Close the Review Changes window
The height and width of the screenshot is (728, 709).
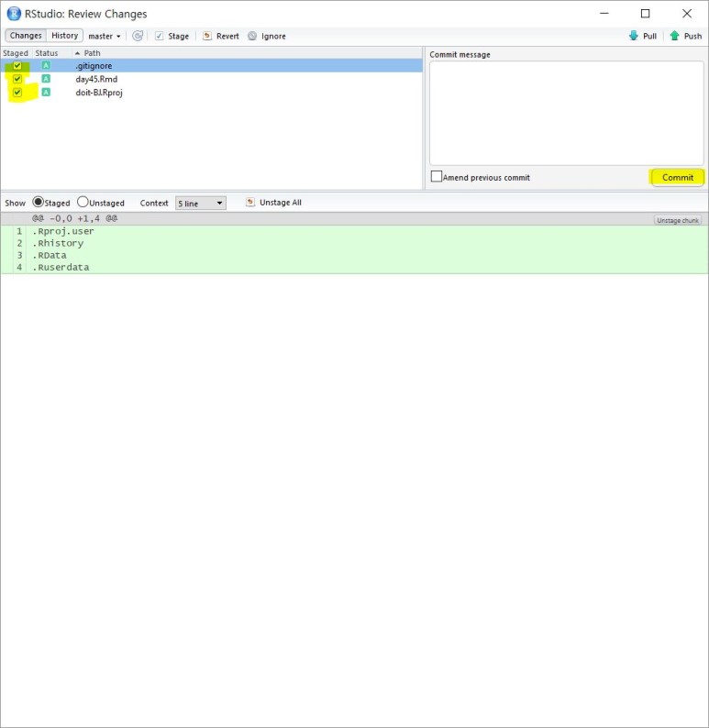pos(687,14)
